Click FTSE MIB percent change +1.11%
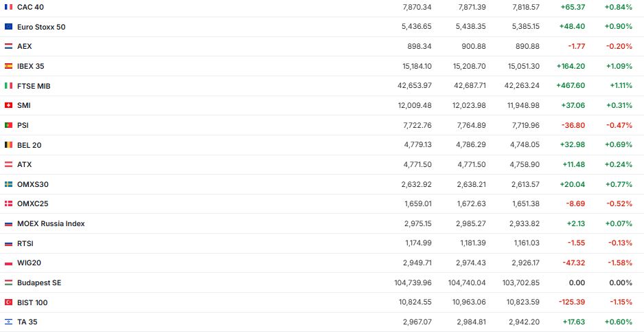The width and height of the screenshot is (644, 332). click(621, 86)
